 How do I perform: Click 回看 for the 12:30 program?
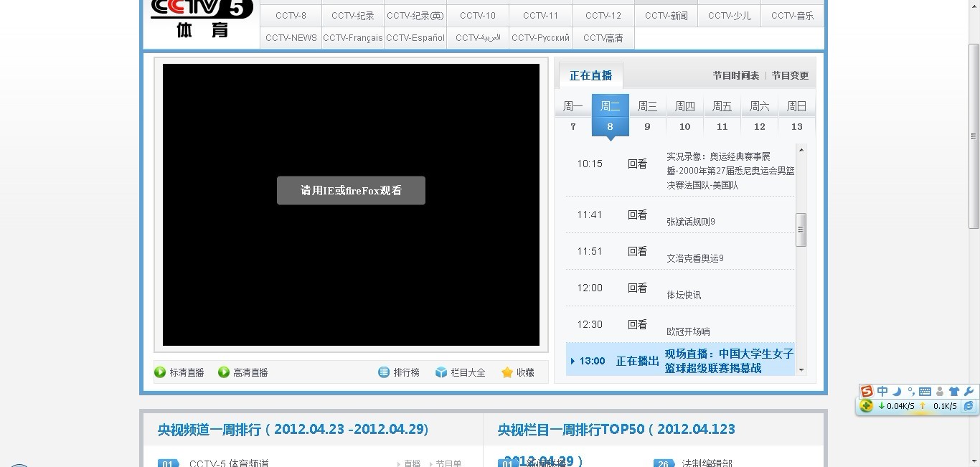click(637, 324)
